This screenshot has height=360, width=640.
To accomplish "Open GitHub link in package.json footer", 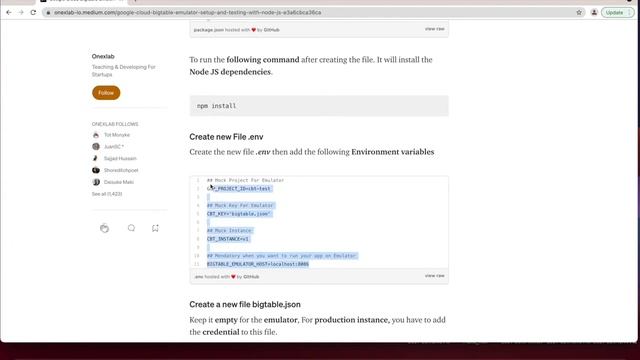I will (x=271, y=30).
